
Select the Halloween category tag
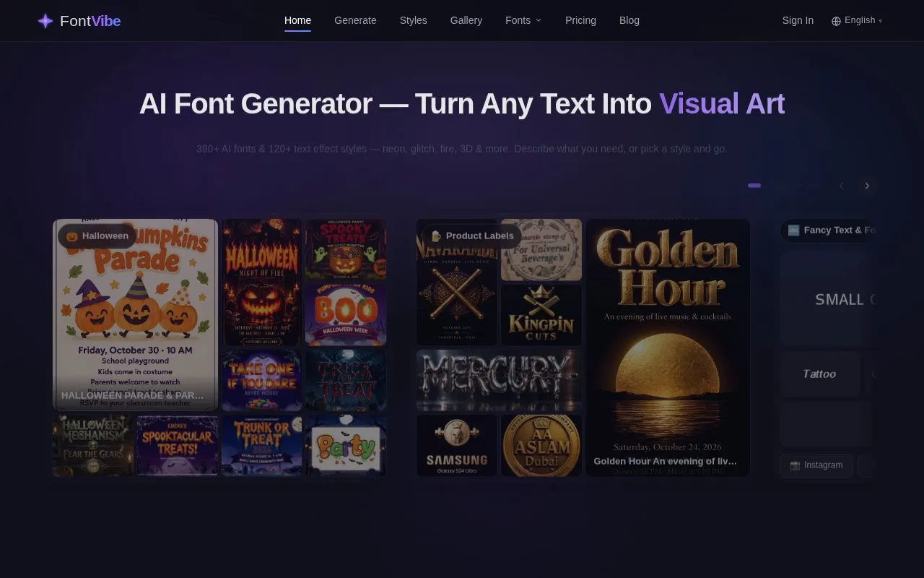[x=97, y=236]
